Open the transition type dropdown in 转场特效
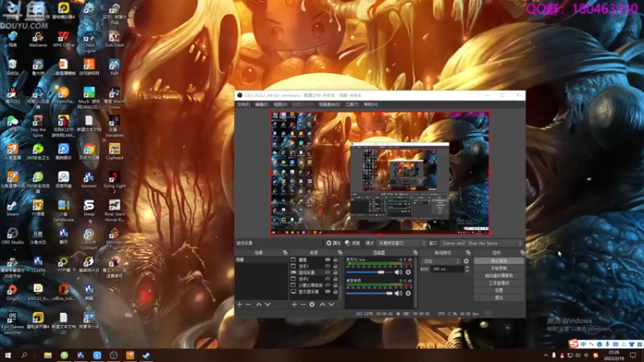This screenshot has height=362, width=644. click(x=441, y=261)
